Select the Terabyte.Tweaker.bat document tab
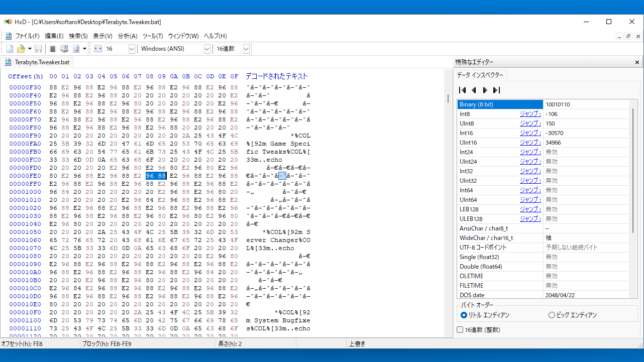Screen dimensions: 644x362 click(x=38, y=62)
